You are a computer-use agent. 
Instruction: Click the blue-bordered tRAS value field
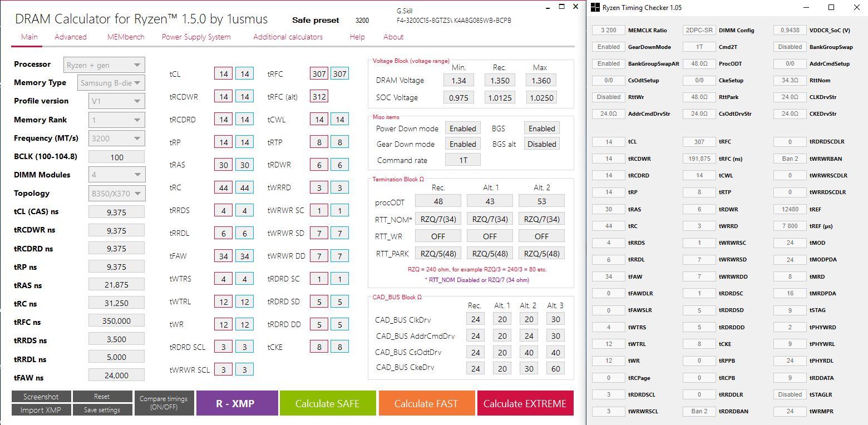[244, 165]
